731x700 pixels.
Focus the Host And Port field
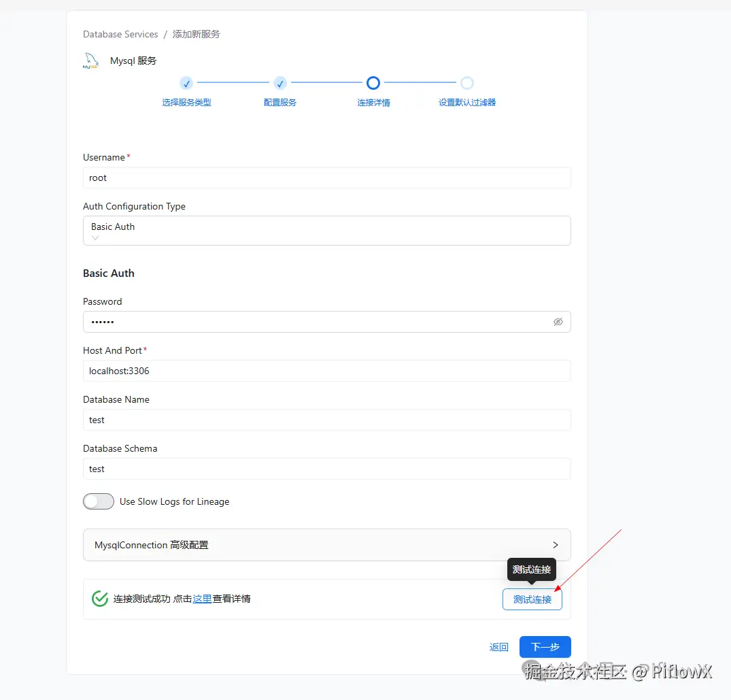pos(327,371)
